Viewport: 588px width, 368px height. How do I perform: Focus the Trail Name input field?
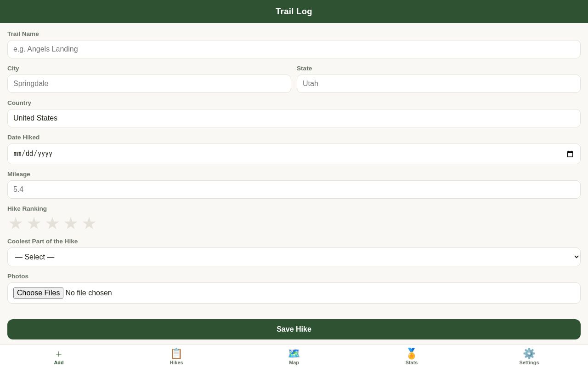click(x=294, y=49)
